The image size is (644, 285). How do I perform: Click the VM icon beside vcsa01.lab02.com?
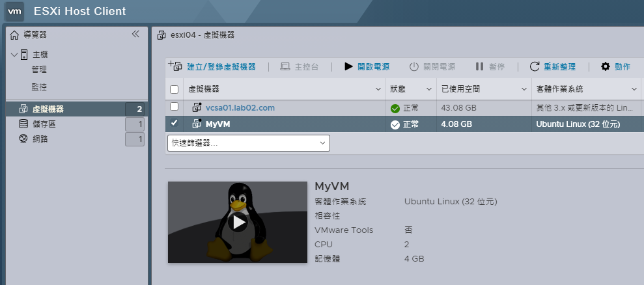click(x=197, y=107)
